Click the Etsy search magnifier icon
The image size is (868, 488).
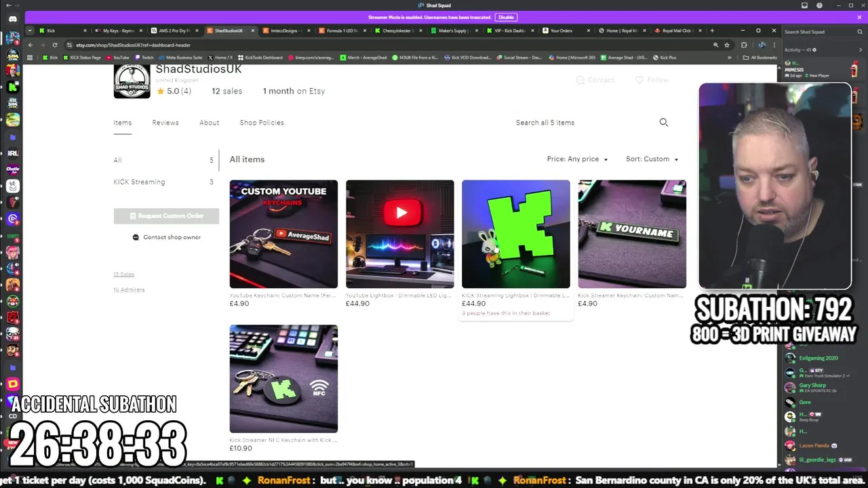(664, 123)
